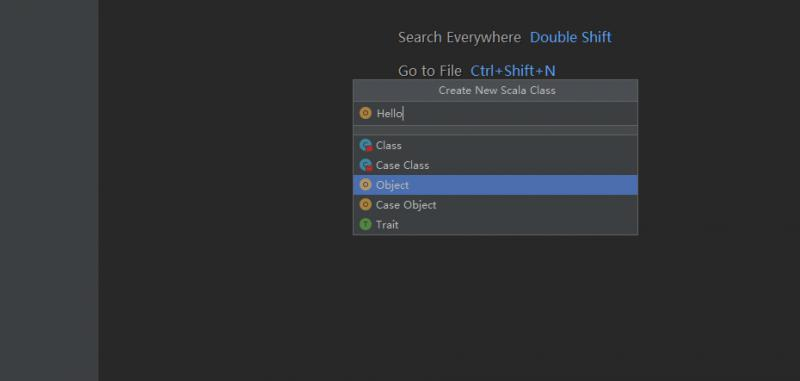Click the Create New Scala Class title
This screenshot has width=800, height=381.
click(497, 90)
